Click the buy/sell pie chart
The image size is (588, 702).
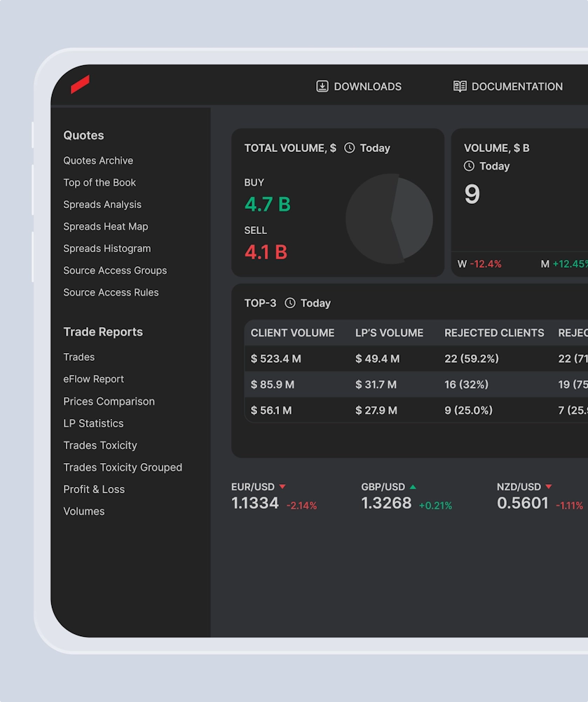[389, 219]
